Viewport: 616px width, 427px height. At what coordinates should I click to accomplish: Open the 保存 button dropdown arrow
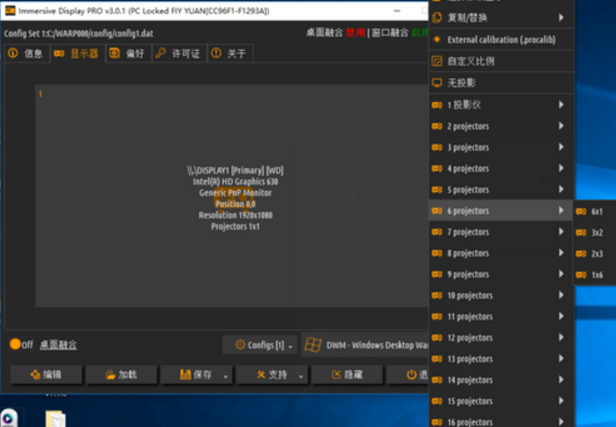point(226,376)
